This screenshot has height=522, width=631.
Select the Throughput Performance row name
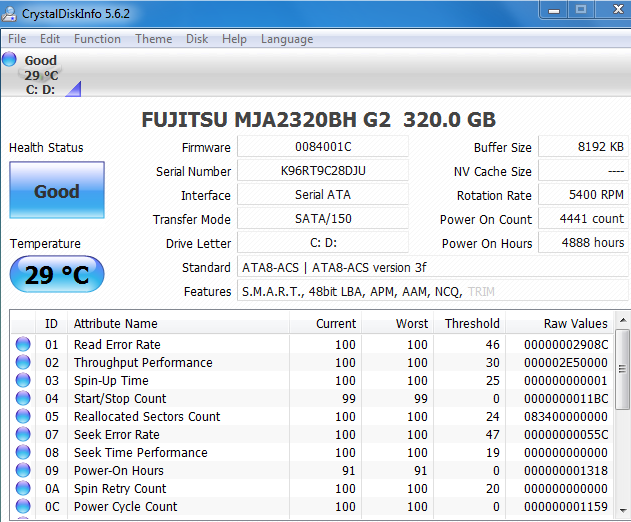click(143, 363)
